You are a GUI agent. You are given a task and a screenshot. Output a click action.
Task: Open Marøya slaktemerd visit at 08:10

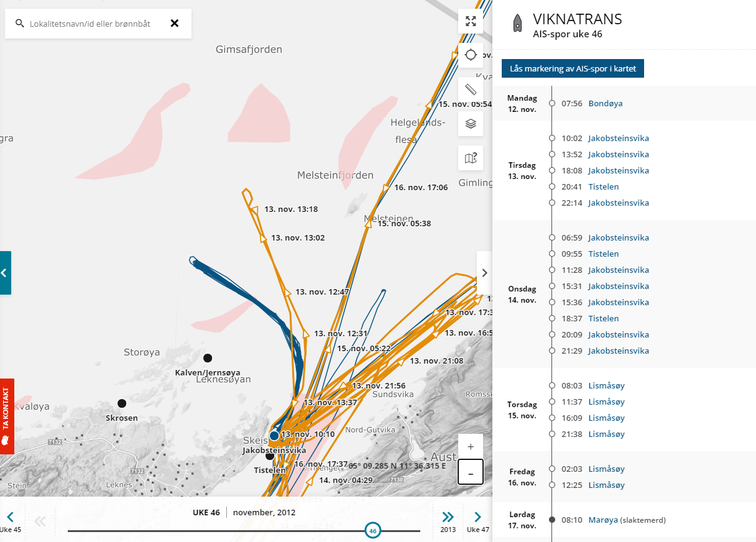pos(603,520)
